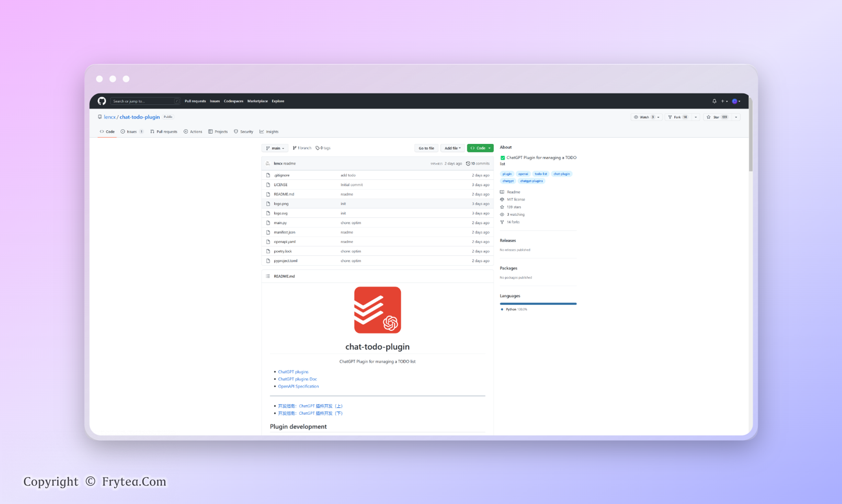Screen dimensions: 842x504
Task: Toggle Watch on the repository
Action: point(644,117)
